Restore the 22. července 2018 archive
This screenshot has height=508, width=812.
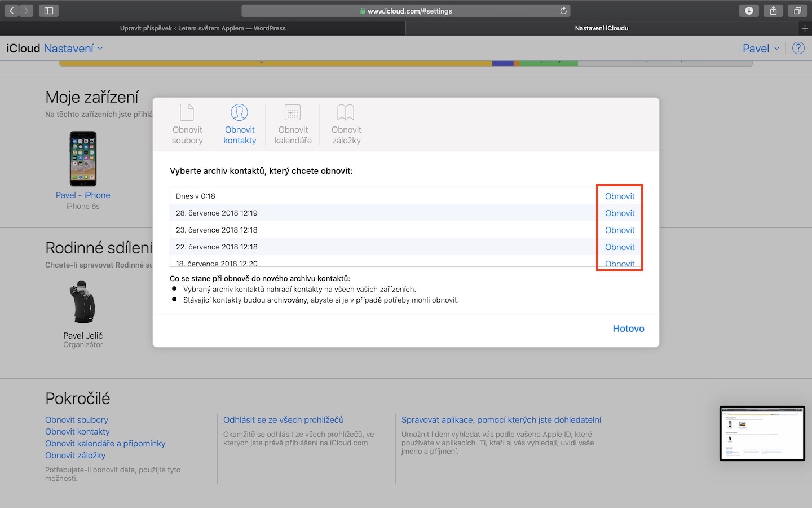coord(620,247)
